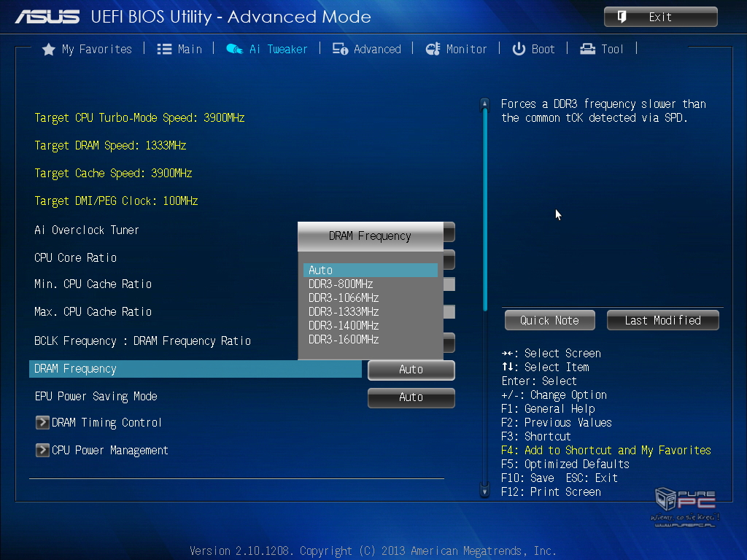The image size is (747, 560).
Task: Click the Advanced tab monitor icon
Action: click(x=340, y=50)
